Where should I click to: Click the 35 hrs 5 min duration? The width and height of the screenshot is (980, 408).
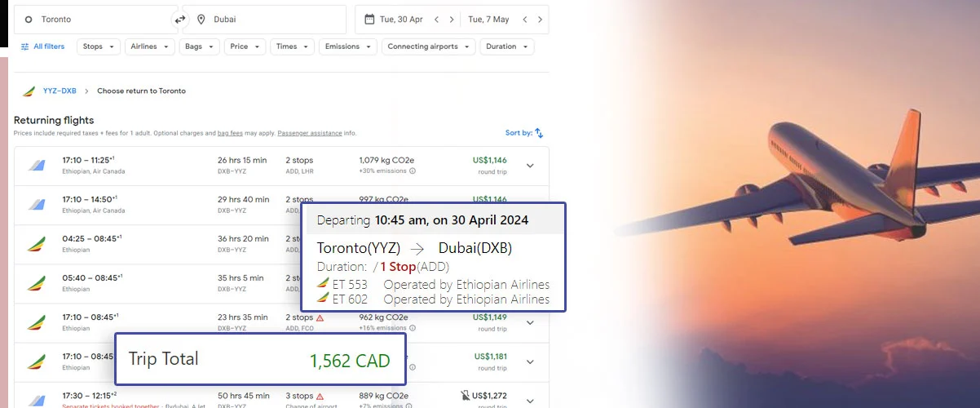241,277
